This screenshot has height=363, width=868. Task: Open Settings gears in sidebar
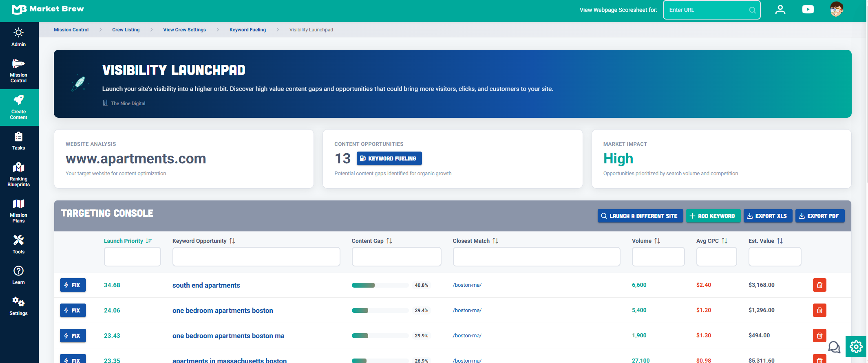point(19,306)
